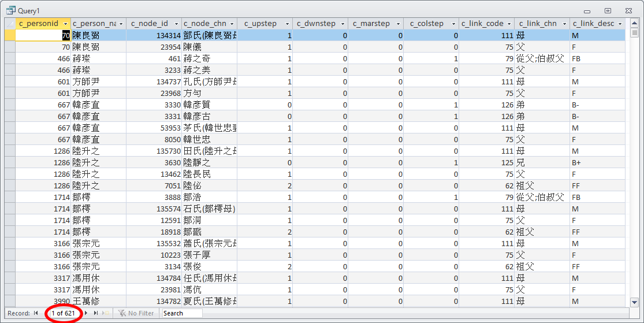
Task: Click the select-all corner box of datasheet
Action: (x=10, y=24)
